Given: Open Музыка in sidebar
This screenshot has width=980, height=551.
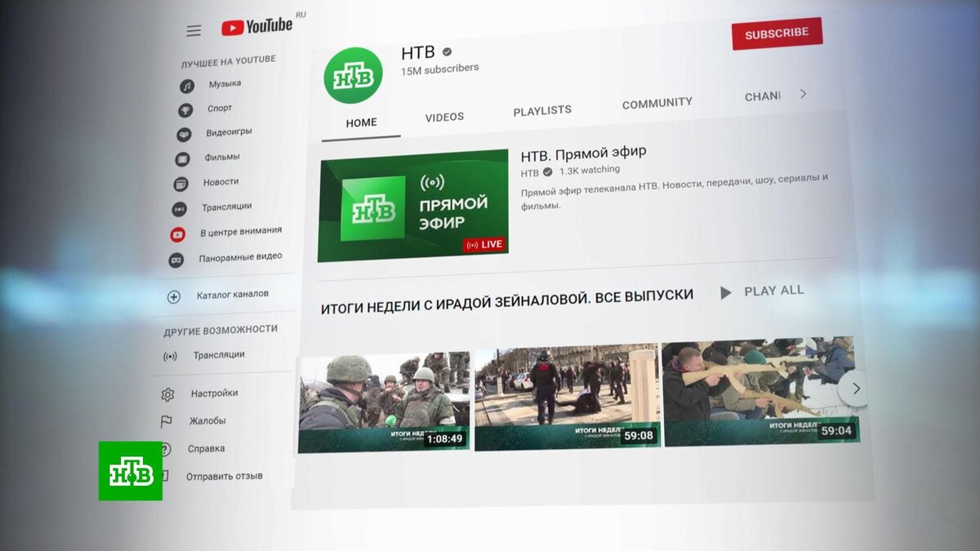Looking at the screenshot, I should [x=225, y=84].
